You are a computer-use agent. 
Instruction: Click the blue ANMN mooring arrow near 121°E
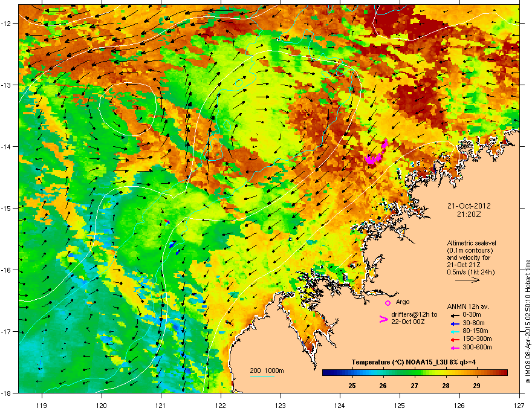[173, 244]
